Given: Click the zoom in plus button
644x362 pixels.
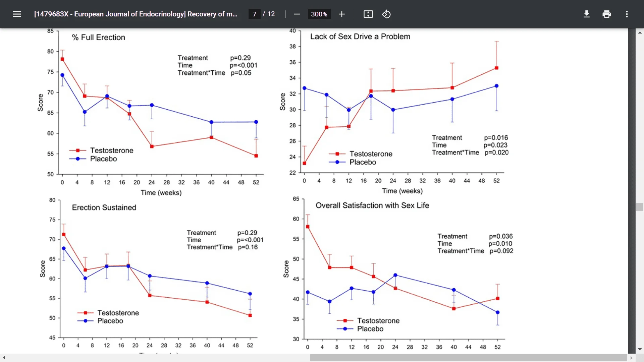Looking at the screenshot, I should point(342,14).
